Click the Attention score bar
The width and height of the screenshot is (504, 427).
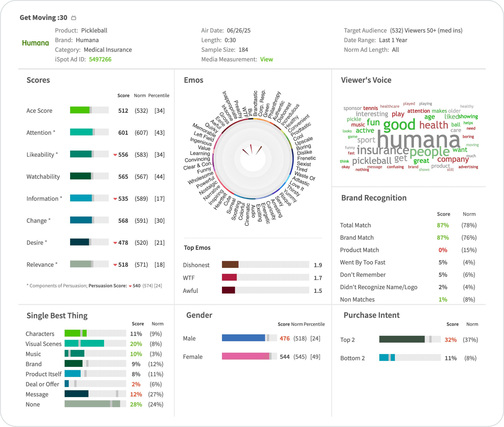coord(81,132)
